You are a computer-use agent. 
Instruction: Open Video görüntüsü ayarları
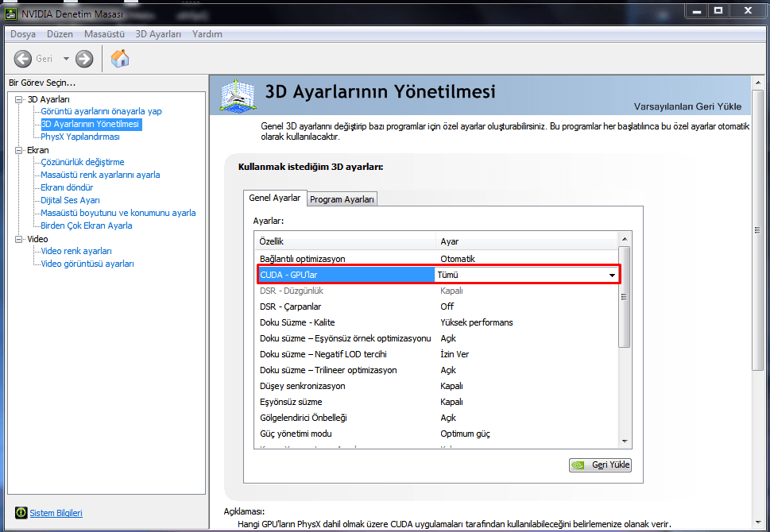[87, 264]
